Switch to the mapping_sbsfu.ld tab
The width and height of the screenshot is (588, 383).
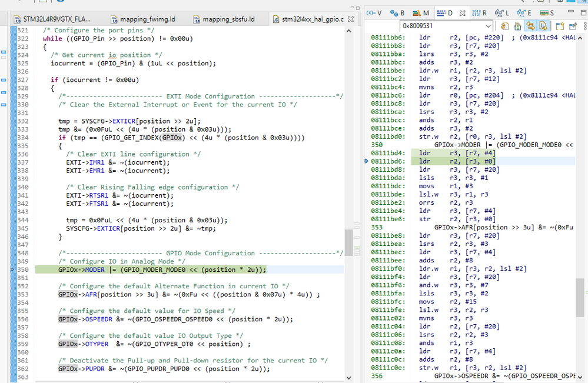coord(224,19)
